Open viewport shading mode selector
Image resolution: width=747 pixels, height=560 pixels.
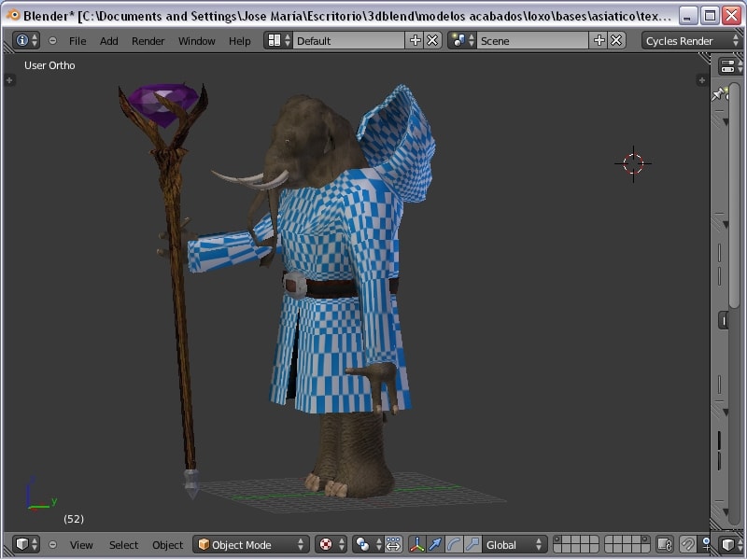(331, 544)
